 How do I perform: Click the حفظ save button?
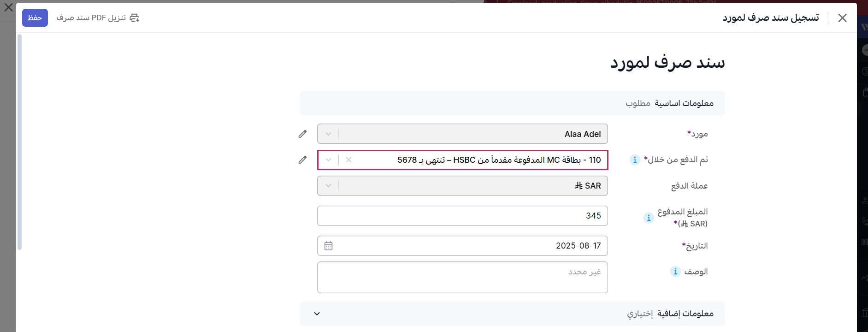click(35, 18)
